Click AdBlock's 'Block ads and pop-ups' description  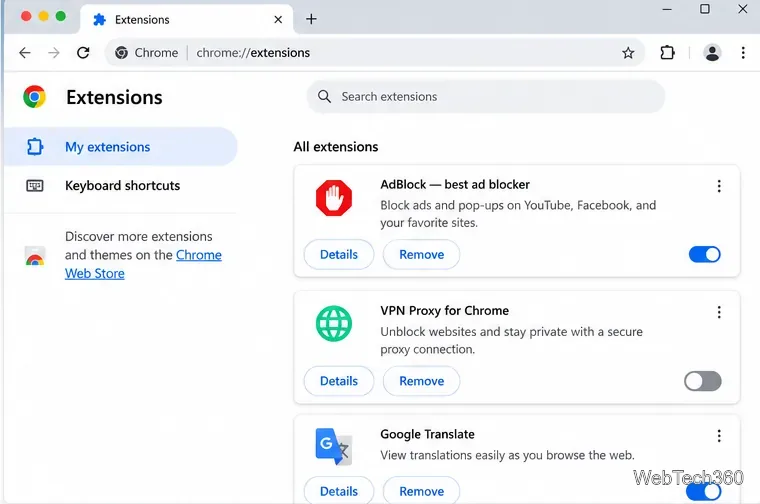(518, 214)
